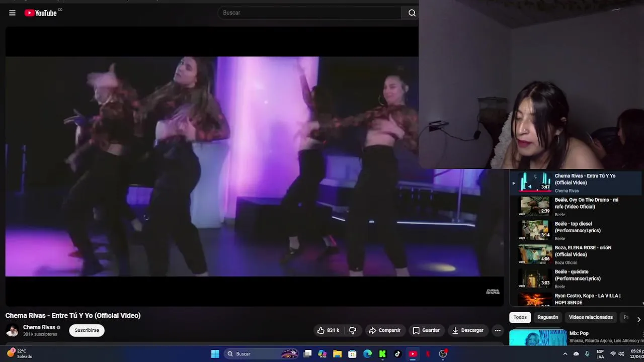Image resolution: width=644 pixels, height=362 pixels.
Task: Switch the ESP LAA input language
Action: point(600,354)
